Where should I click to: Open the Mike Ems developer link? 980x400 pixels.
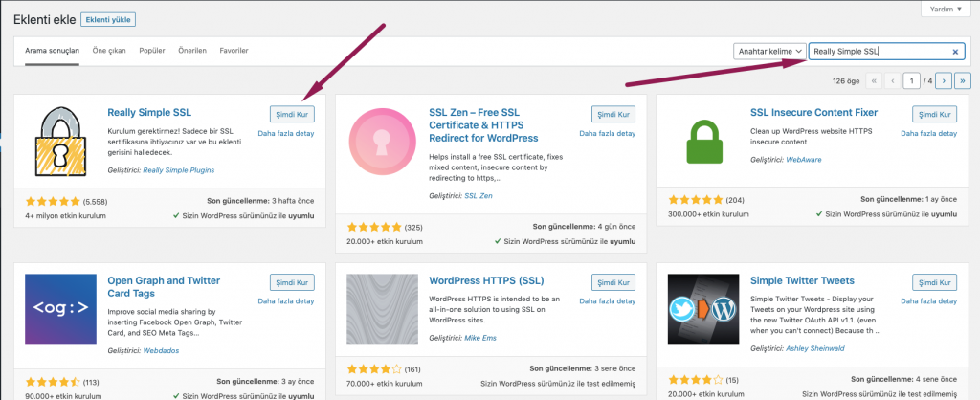coord(481,338)
